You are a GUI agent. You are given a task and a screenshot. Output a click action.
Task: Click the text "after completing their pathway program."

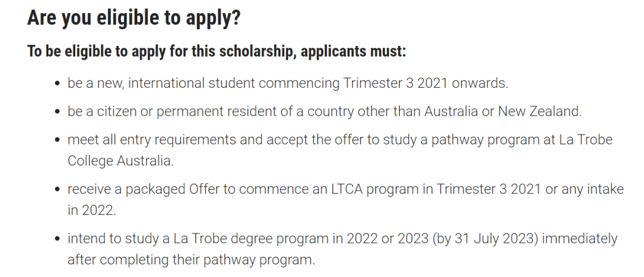pyautogui.click(x=191, y=260)
